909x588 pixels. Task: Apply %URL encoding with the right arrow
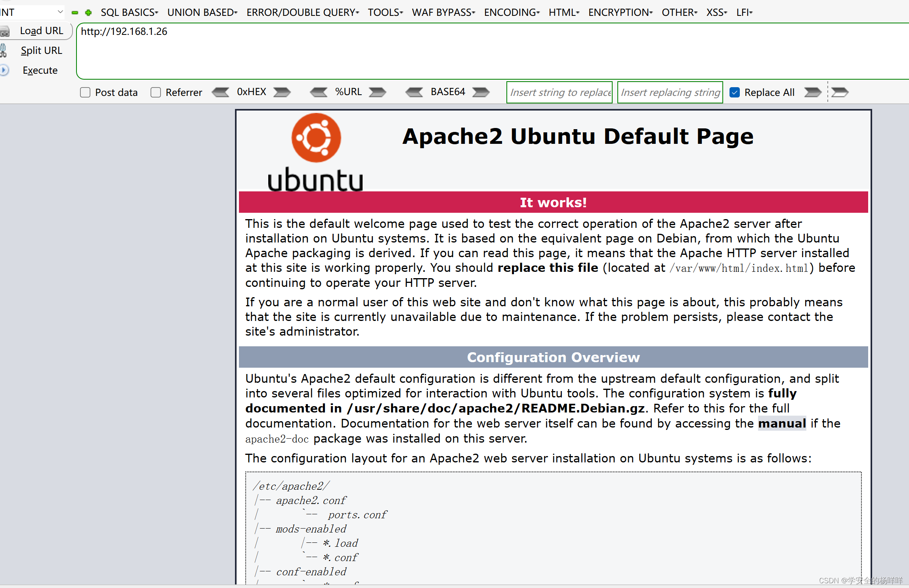(x=377, y=92)
